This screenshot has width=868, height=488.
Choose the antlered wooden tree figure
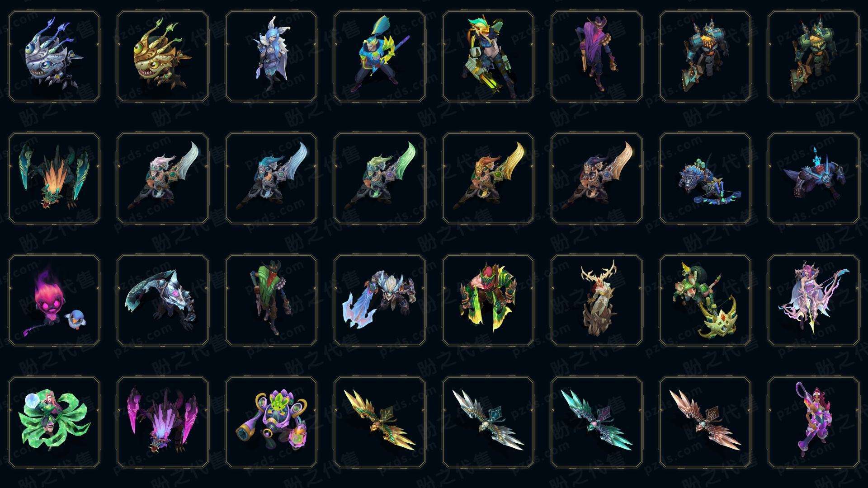[x=597, y=300]
